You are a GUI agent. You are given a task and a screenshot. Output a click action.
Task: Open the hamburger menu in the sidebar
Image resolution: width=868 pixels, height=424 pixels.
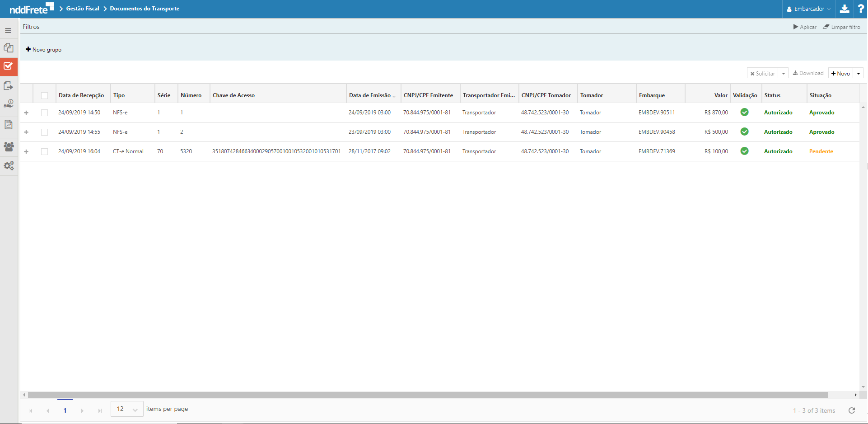tap(8, 31)
